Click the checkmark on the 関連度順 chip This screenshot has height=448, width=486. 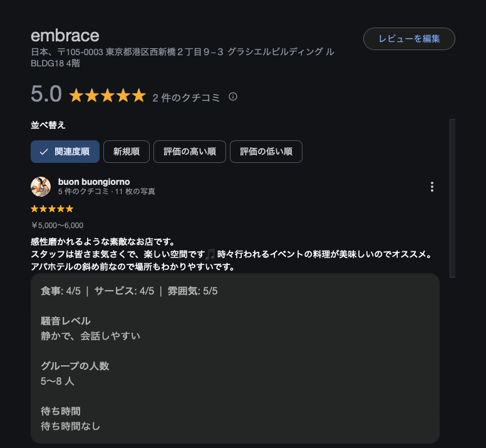click(x=44, y=152)
